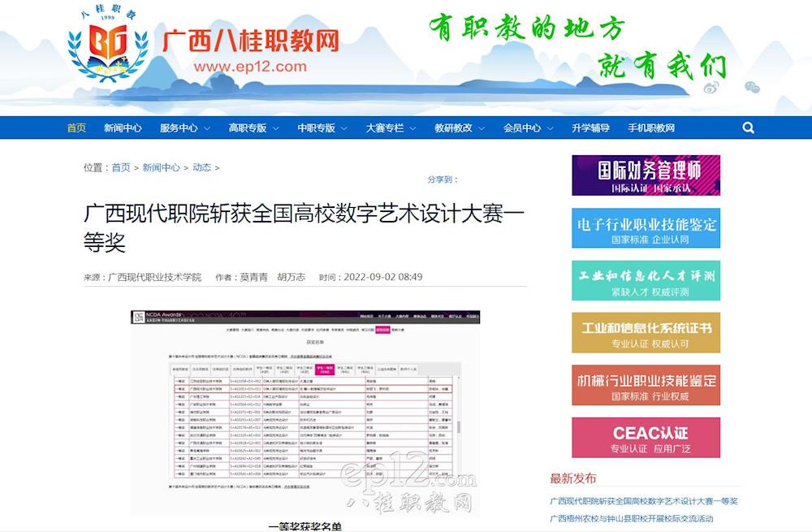The image size is (812, 532).
Task: Select 手机职教网 in the navigation bar
Action: pos(650,128)
